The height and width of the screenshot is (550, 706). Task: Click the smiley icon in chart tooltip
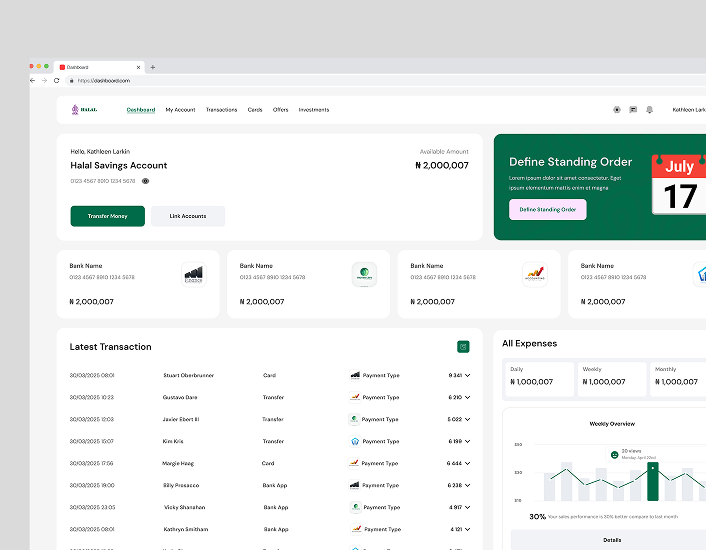[614, 455]
